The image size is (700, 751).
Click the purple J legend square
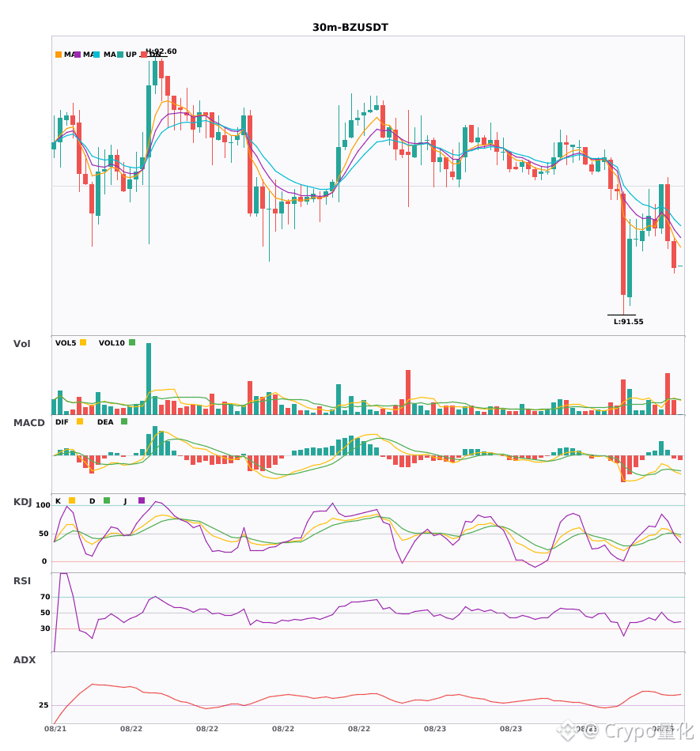[142, 500]
